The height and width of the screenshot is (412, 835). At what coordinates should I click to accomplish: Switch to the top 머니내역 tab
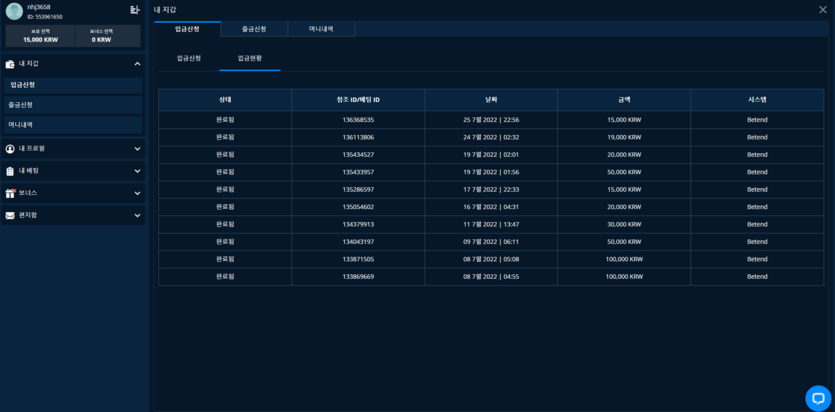pyautogui.click(x=321, y=29)
